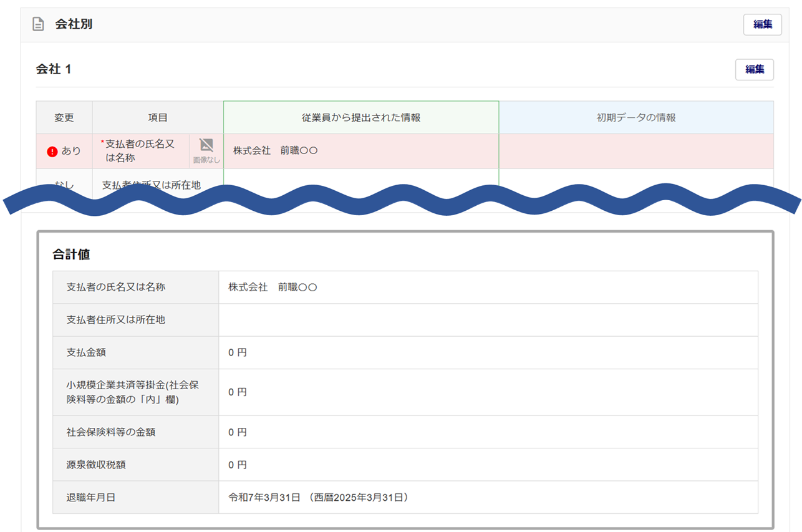The height and width of the screenshot is (532, 802).
Task: Select the 項目 column header
Action: tap(158, 117)
